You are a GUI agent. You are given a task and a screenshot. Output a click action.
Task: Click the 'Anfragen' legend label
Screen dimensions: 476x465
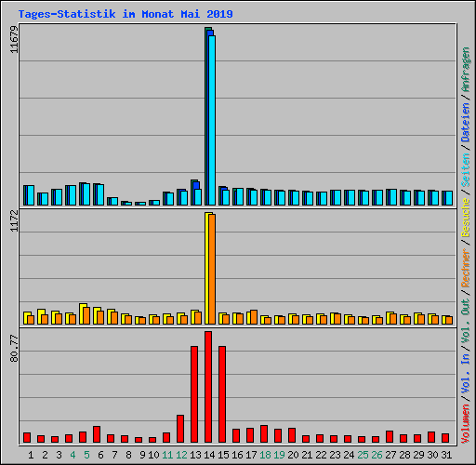point(466,69)
